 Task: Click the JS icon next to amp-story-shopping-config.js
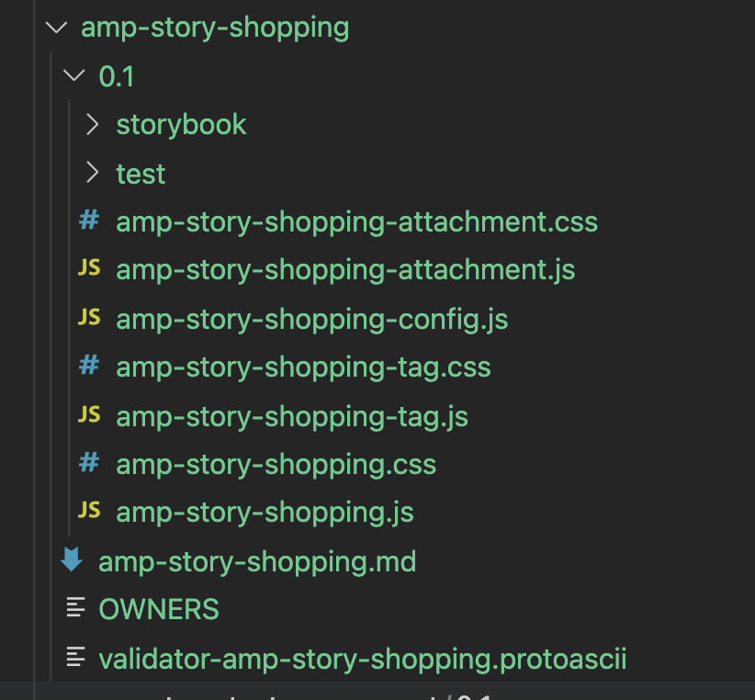[x=88, y=317]
